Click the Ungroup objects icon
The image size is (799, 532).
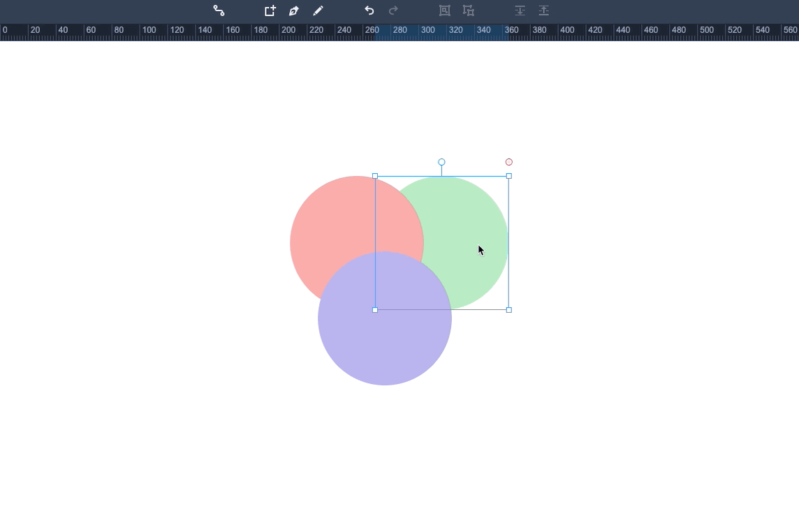click(469, 10)
